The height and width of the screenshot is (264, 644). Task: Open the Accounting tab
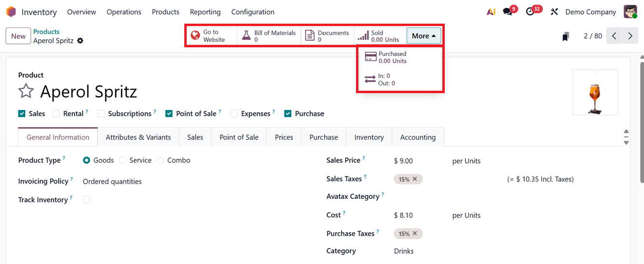pos(417,137)
